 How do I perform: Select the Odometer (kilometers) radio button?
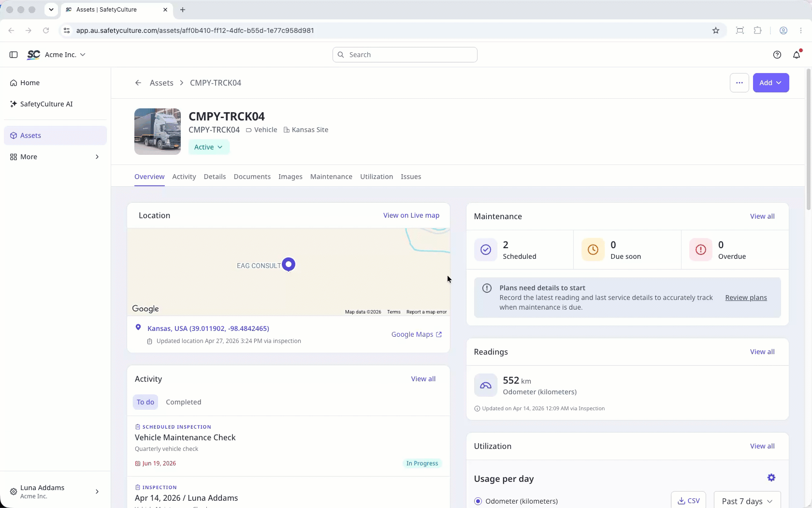click(478, 501)
